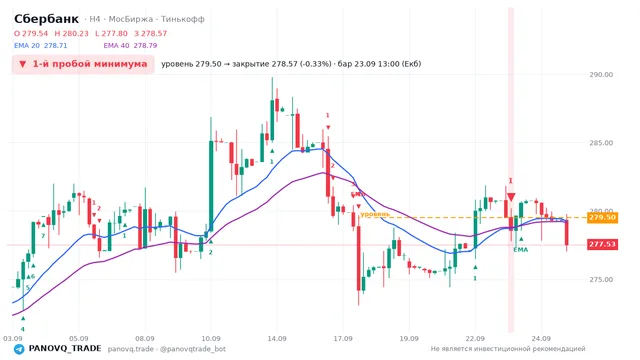Viewport: 640px width, 360px height.
Task: Open the @panovqtrade_bot link
Action: click(x=193, y=349)
